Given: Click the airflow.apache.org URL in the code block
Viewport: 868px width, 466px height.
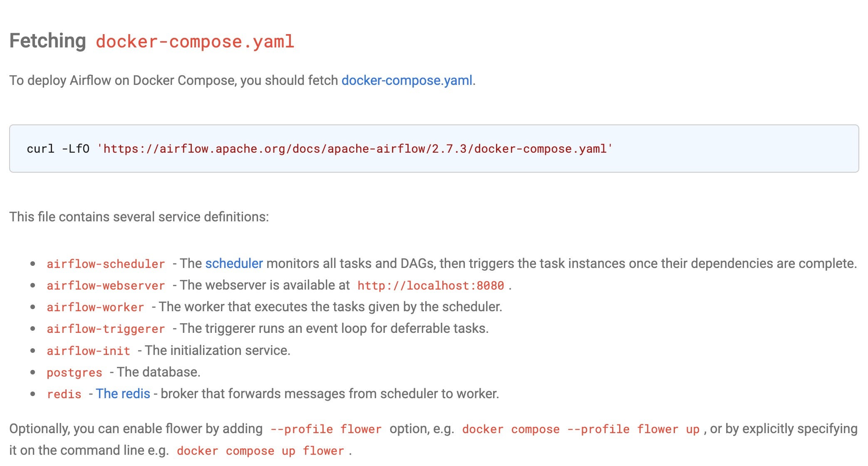Looking at the screenshot, I should 355,149.
